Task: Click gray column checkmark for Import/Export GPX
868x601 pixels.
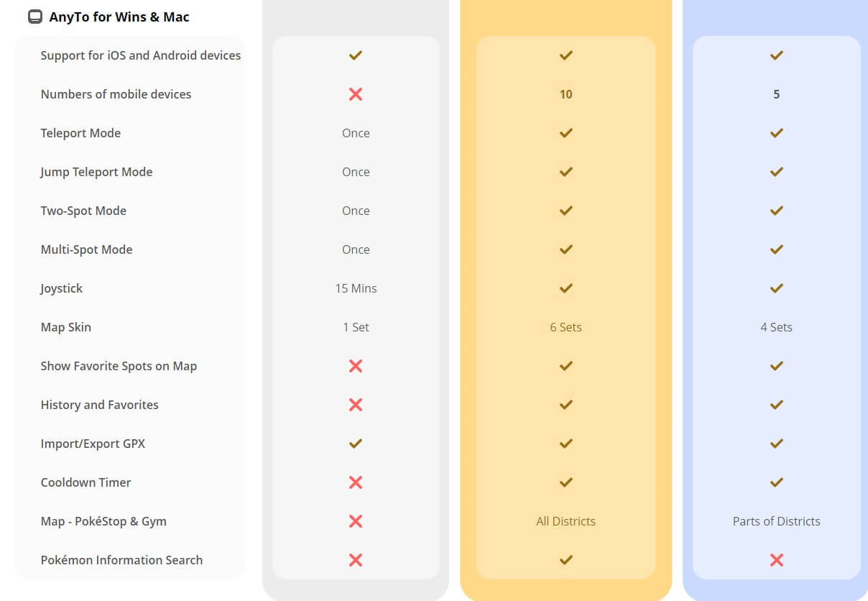Action: (x=355, y=444)
